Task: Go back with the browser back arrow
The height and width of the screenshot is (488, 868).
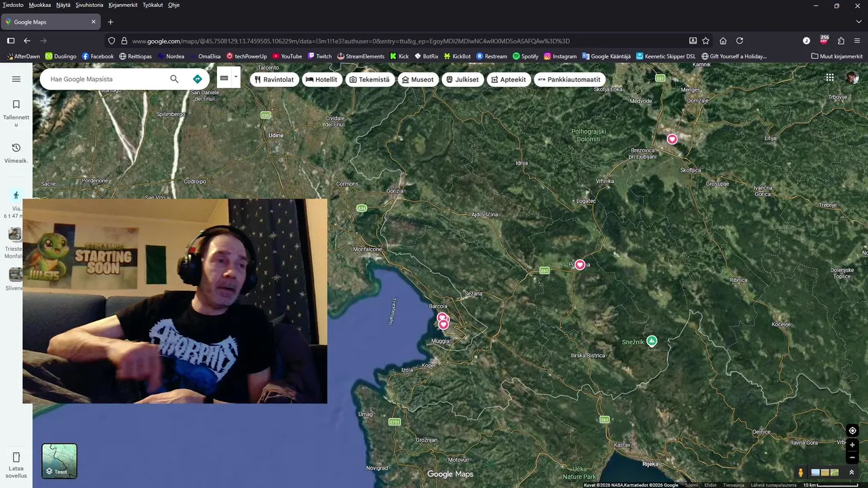Action: (x=27, y=41)
